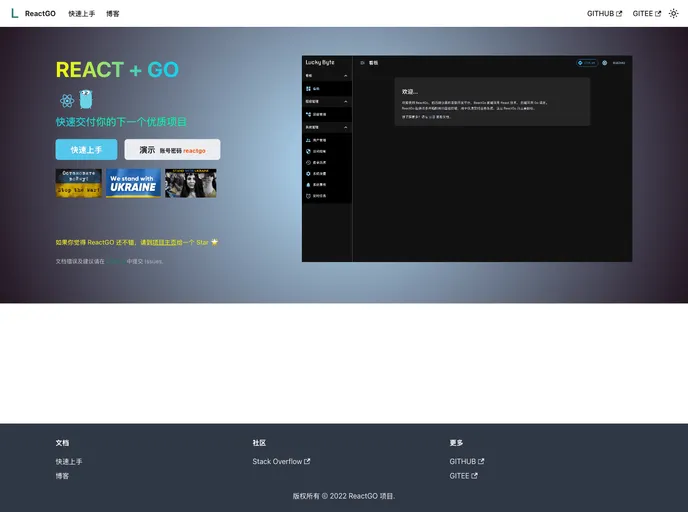This screenshot has width=688, height=512.
Task: Open 博客 in the top navbar
Action: (113, 14)
